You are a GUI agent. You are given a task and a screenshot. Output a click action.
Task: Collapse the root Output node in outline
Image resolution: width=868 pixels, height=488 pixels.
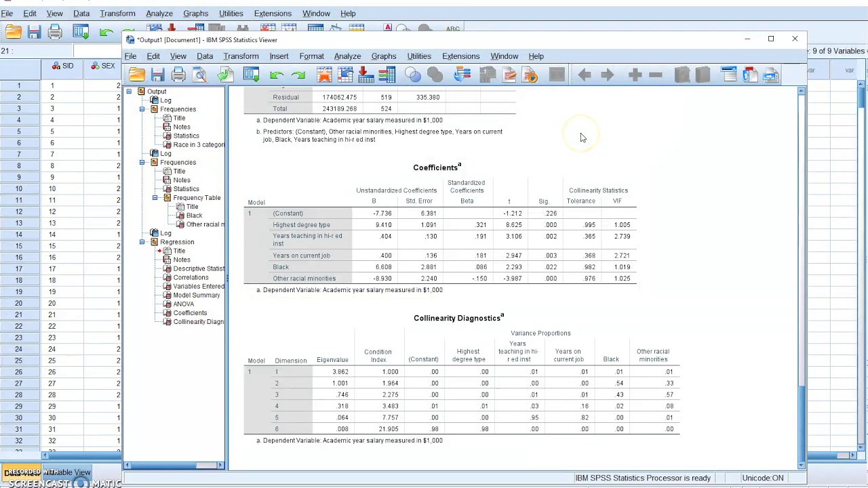pyautogui.click(x=129, y=91)
